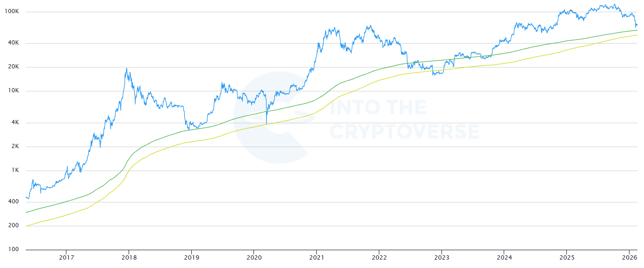The height and width of the screenshot is (268, 644).
Task: Select the 2020 x-axis label
Action: pos(253,257)
